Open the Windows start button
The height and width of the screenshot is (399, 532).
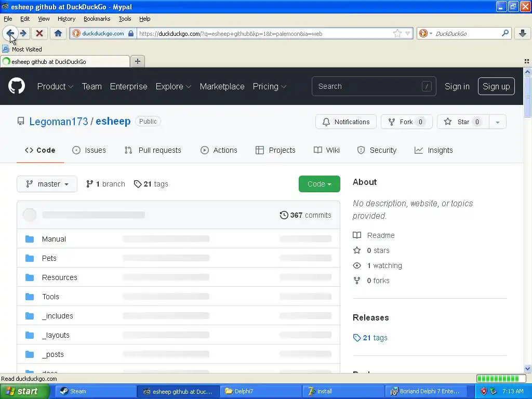pos(24,391)
